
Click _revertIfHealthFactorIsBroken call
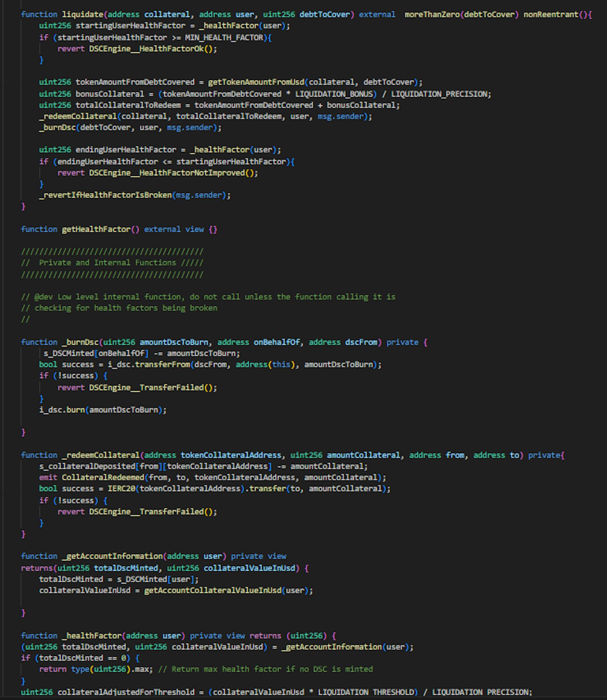pyautogui.click(x=106, y=195)
